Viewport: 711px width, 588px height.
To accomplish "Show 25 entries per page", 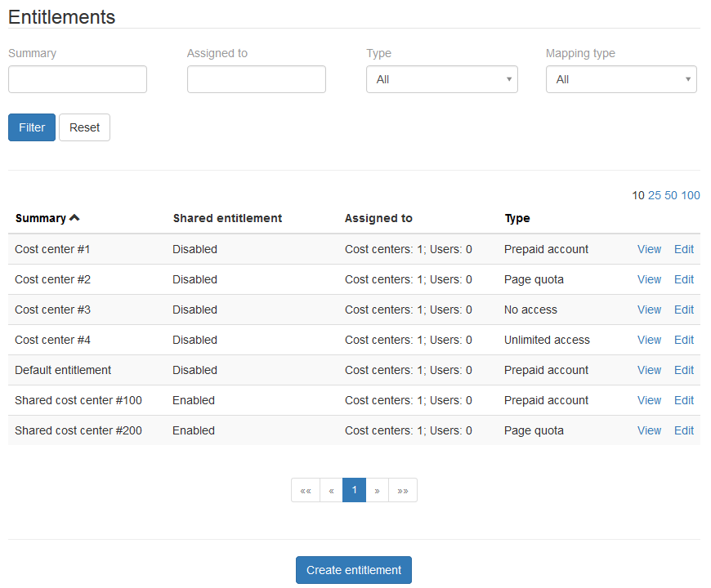I will (x=655, y=195).
